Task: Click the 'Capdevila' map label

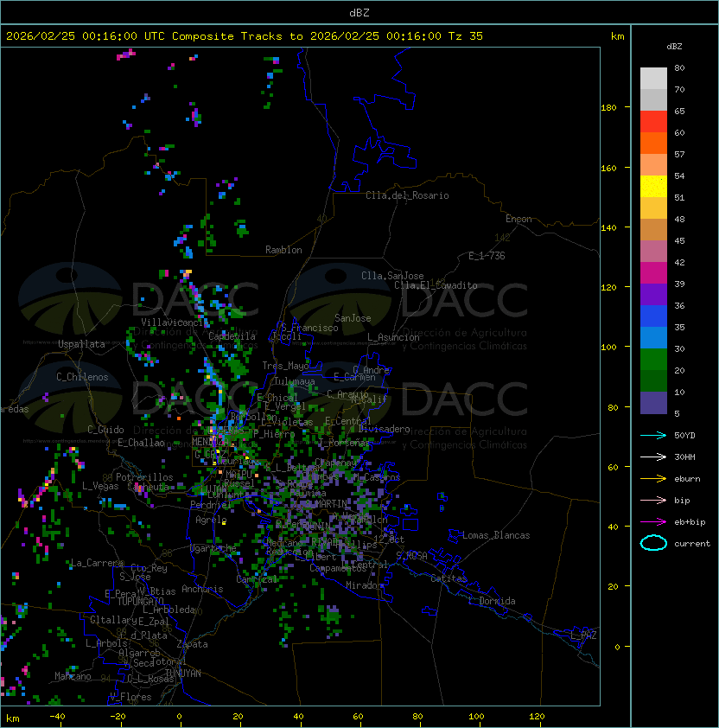Action: [x=232, y=336]
